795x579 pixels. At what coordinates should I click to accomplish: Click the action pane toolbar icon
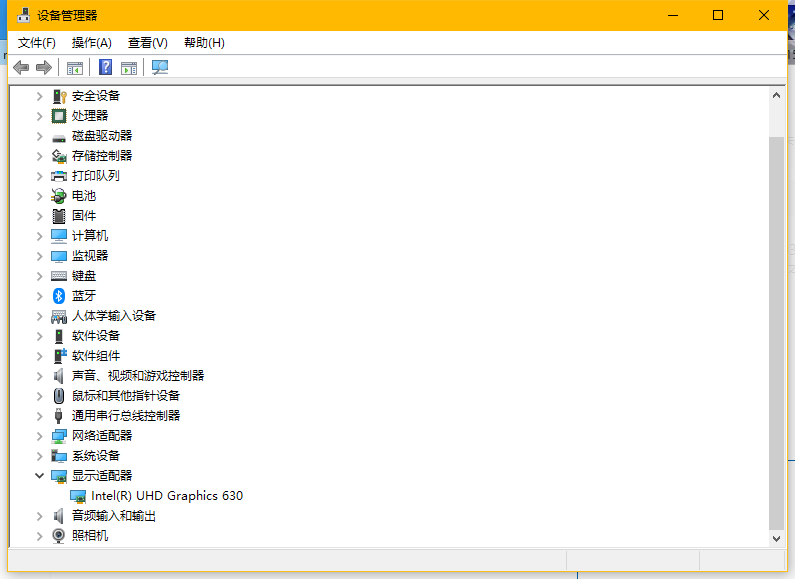tap(129, 67)
